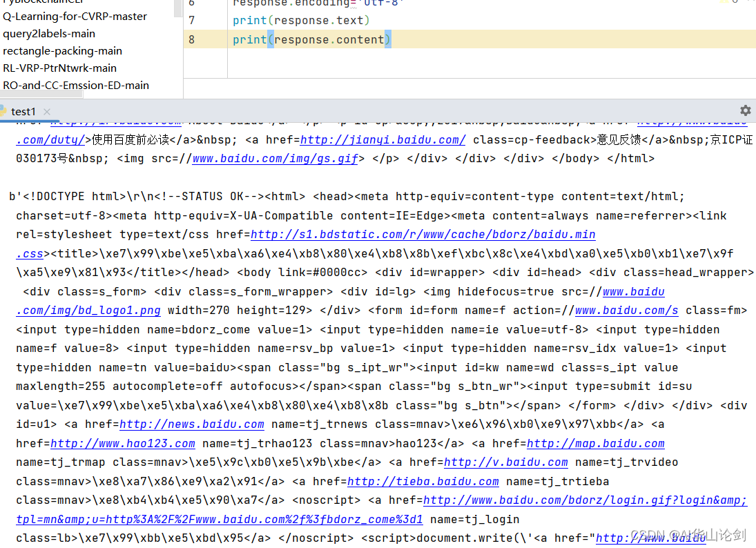Open the www.baidu.com/s link
The width and height of the screenshot is (756, 548).
[x=626, y=311]
